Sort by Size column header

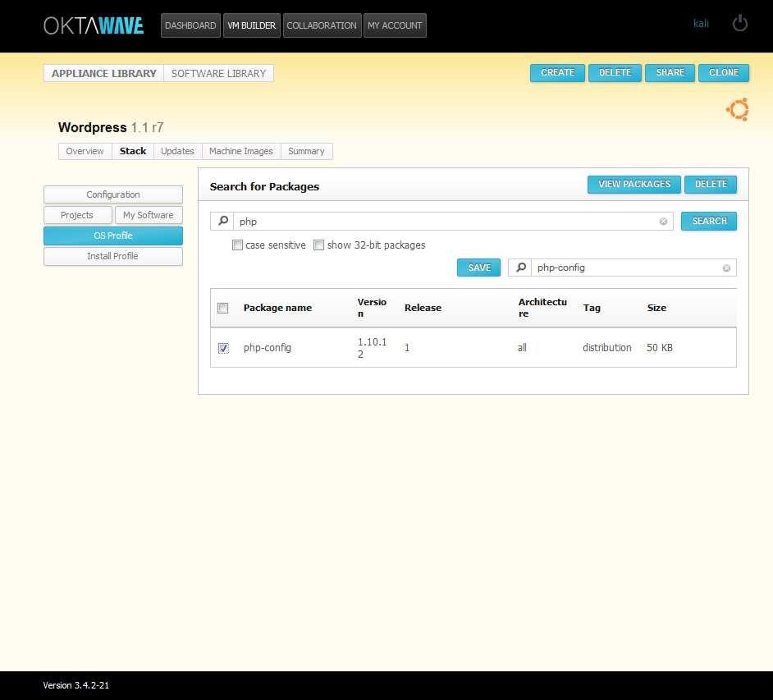(x=656, y=308)
